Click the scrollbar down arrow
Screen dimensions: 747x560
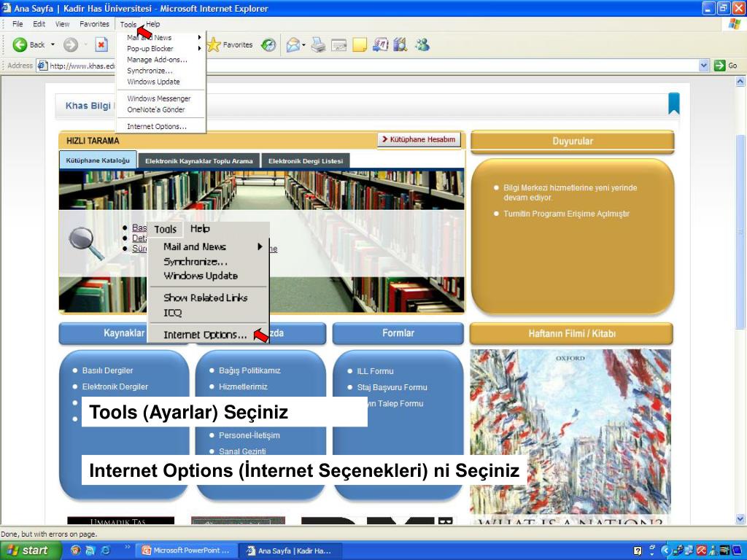click(x=740, y=519)
